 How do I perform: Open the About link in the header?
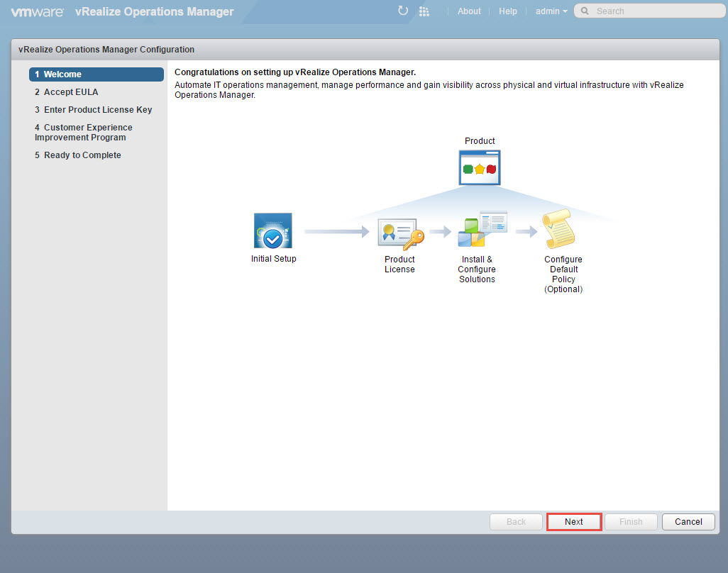click(469, 11)
